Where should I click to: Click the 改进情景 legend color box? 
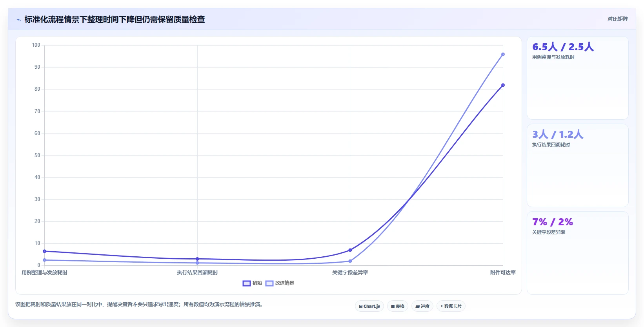pyautogui.click(x=269, y=283)
